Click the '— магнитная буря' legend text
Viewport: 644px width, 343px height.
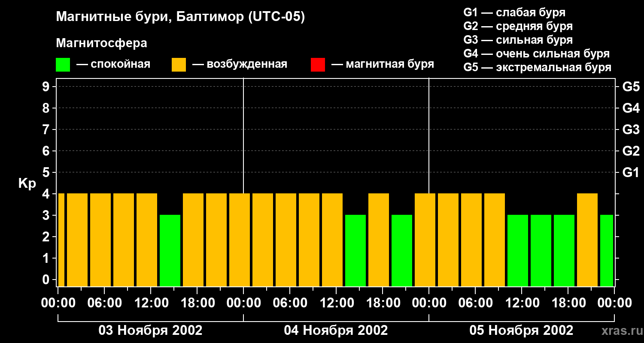pos(383,64)
